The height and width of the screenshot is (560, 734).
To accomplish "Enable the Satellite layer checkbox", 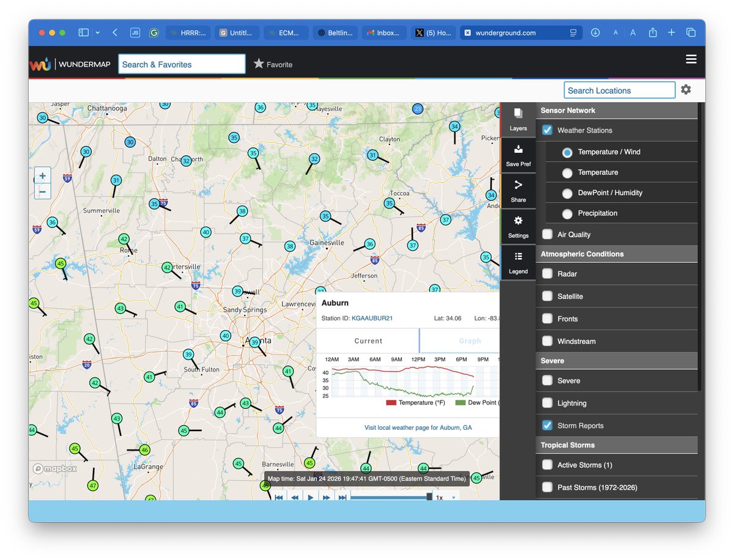I will pos(547,297).
